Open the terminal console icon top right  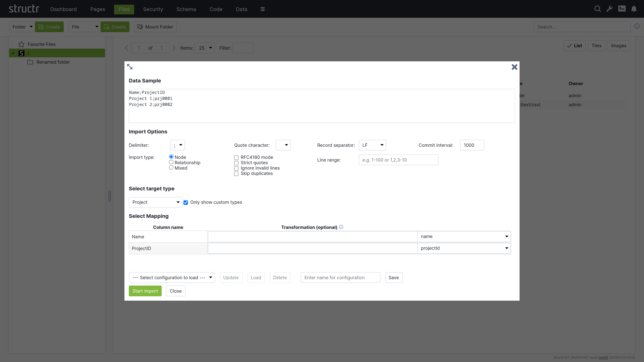click(x=622, y=9)
